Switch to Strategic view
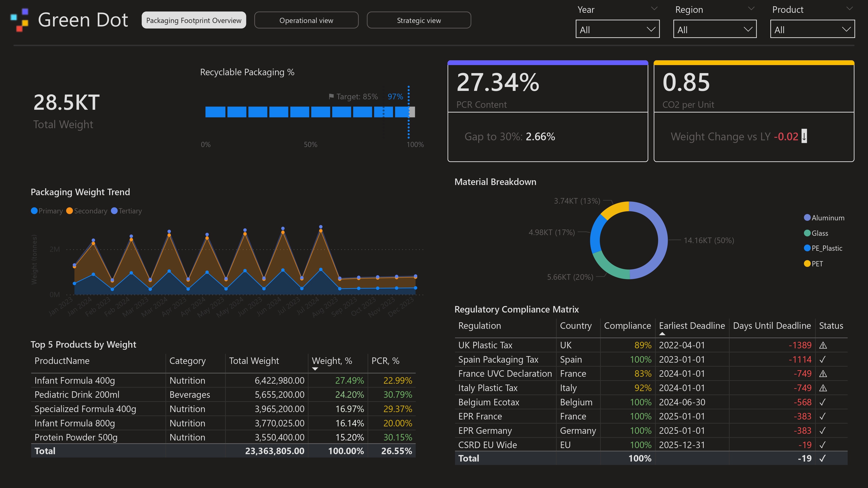 pyautogui.click(x=419, y=20)
